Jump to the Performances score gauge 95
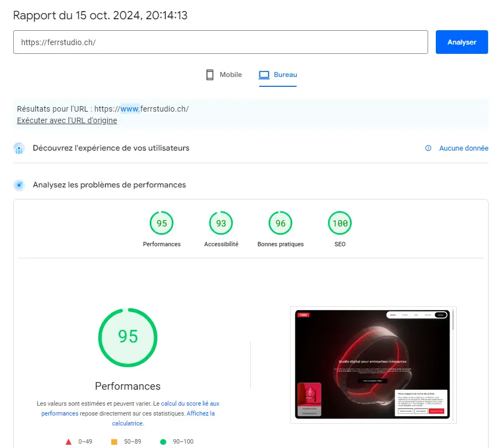498x448 pixels. [162, 223]
